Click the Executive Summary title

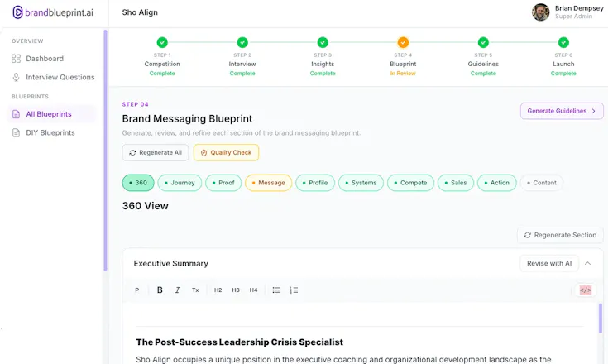coord(171,264)
